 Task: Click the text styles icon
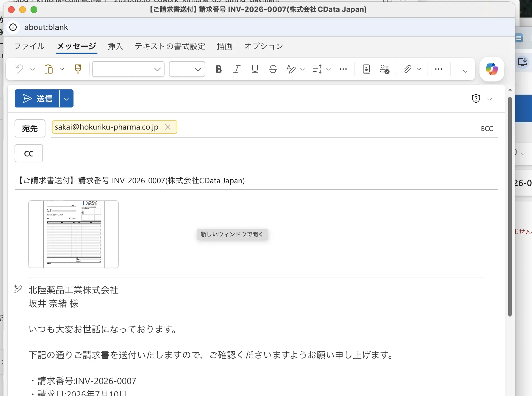(291, 69)
